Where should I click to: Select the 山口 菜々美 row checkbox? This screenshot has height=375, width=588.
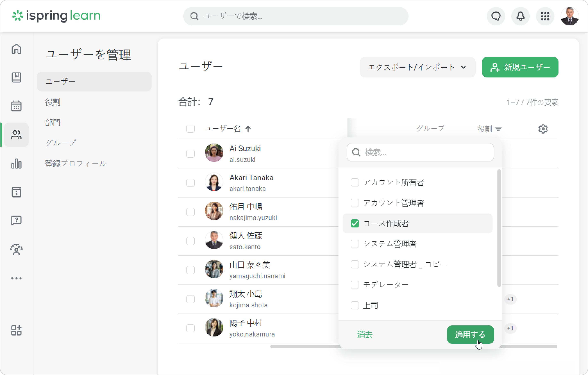pos(191,270)
